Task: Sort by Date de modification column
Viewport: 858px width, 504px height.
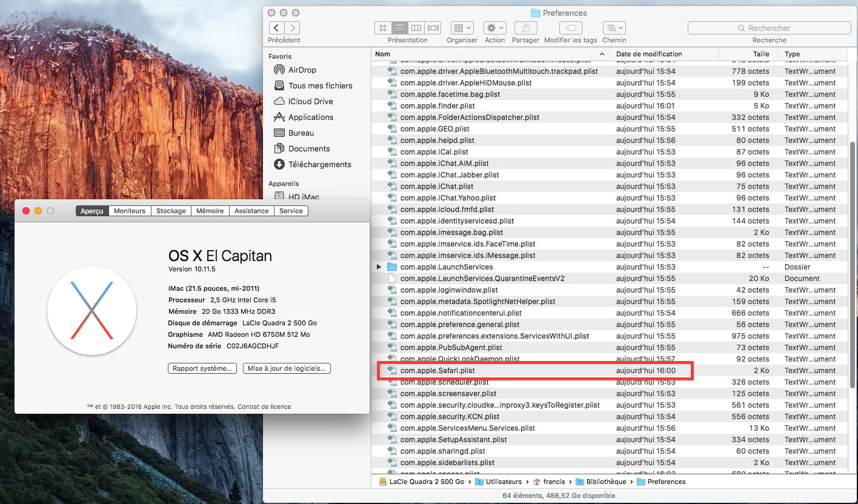Action: [x=665, y=54]
